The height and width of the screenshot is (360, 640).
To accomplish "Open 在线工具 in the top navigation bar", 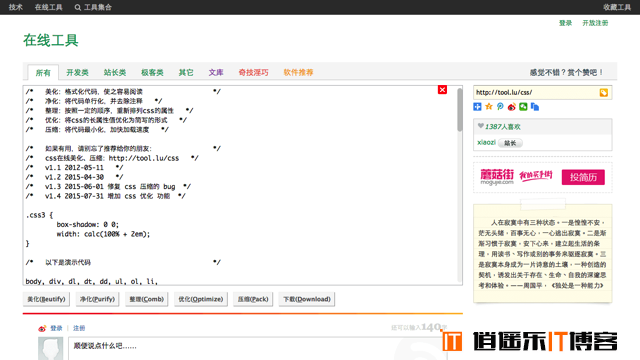I will click(x=49, y=7).
